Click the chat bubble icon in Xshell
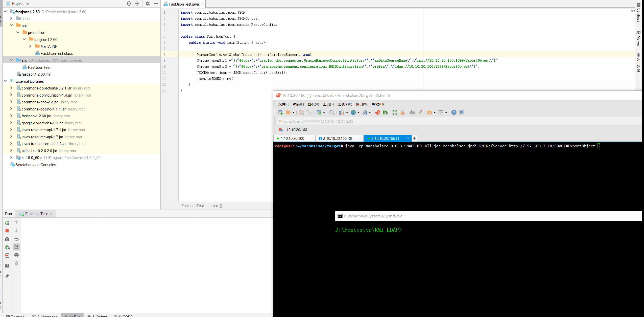 [x=462, y=112]
